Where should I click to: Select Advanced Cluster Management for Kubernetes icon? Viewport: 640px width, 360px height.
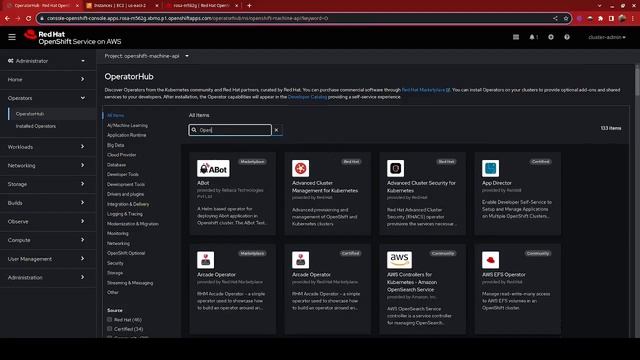[x=300, y=168]
